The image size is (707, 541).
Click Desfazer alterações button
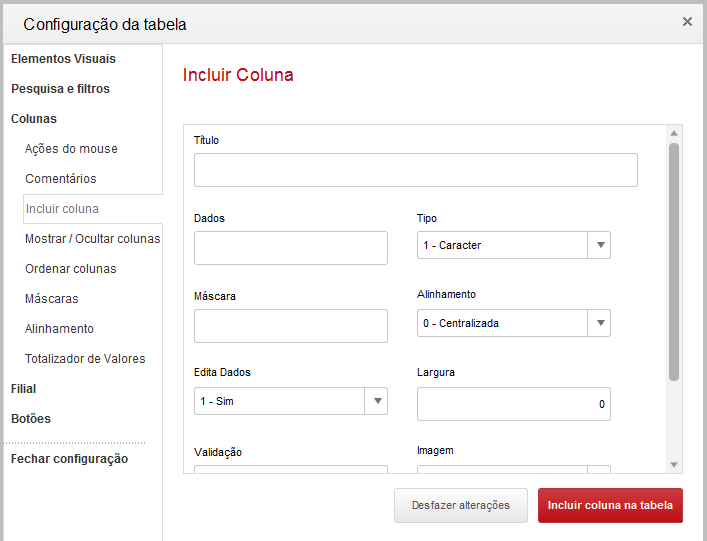click(x=461, y=505)
